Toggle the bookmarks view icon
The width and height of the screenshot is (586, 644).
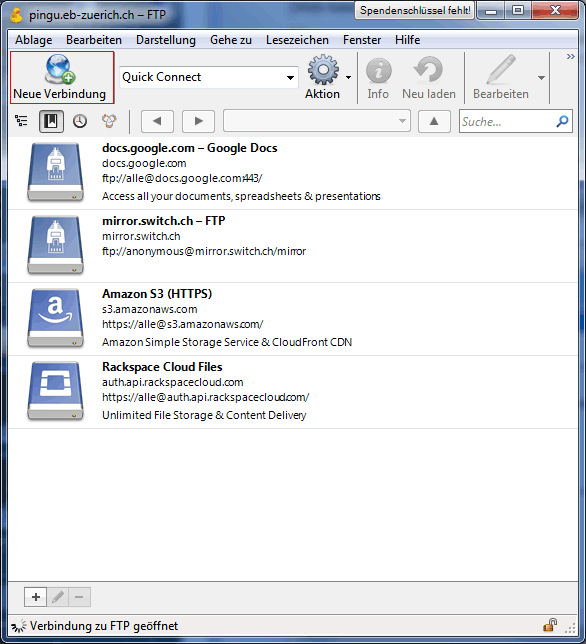pos(51,121)
